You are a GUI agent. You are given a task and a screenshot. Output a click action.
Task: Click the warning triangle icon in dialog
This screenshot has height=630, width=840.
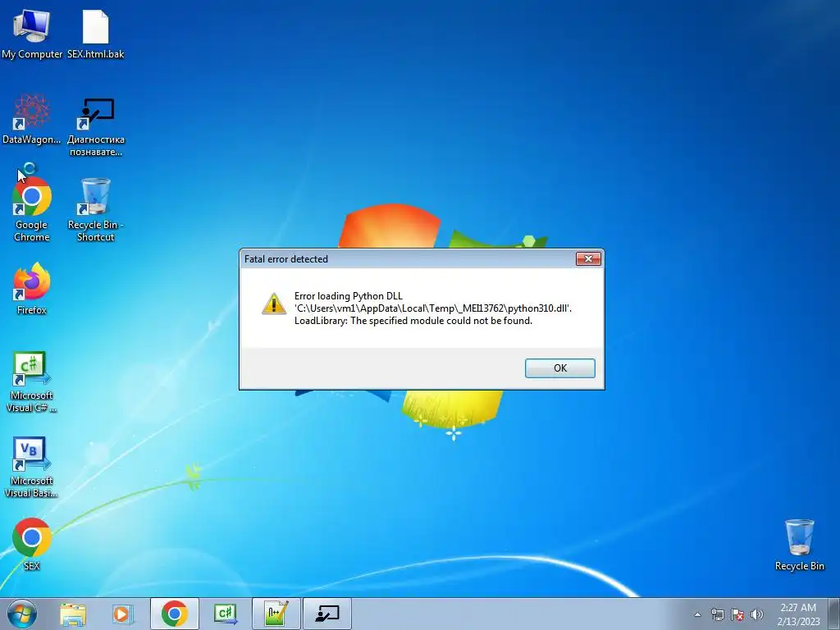tap(274, 304)
